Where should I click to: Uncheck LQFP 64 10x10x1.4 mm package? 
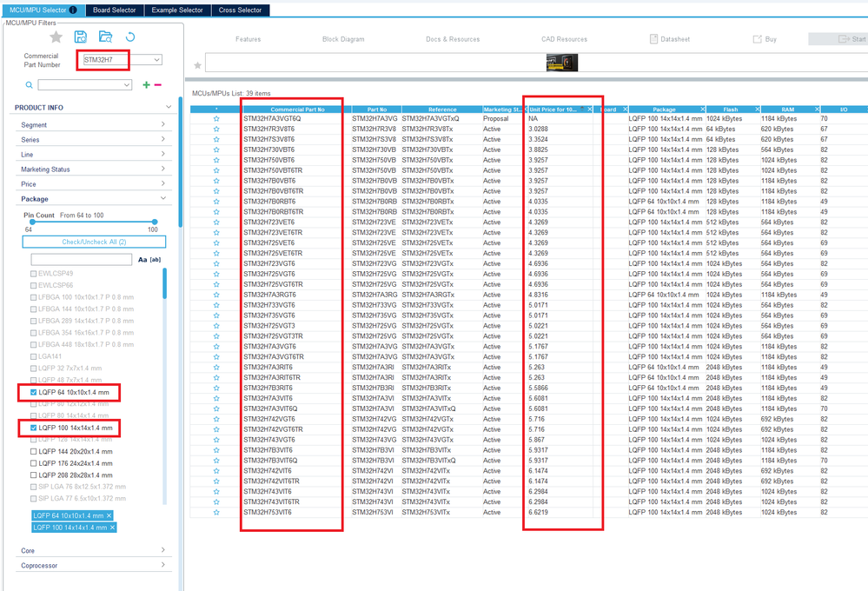point(33,392)
